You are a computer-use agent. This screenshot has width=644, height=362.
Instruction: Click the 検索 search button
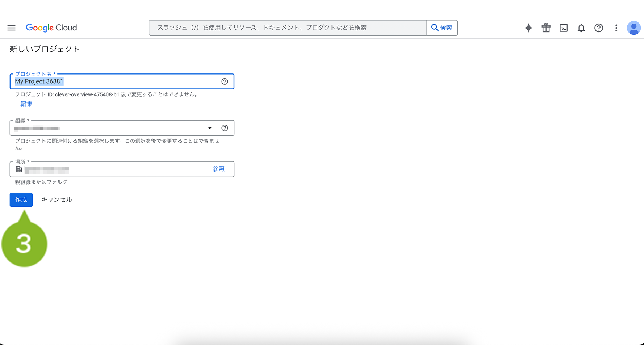click(442, 28)
